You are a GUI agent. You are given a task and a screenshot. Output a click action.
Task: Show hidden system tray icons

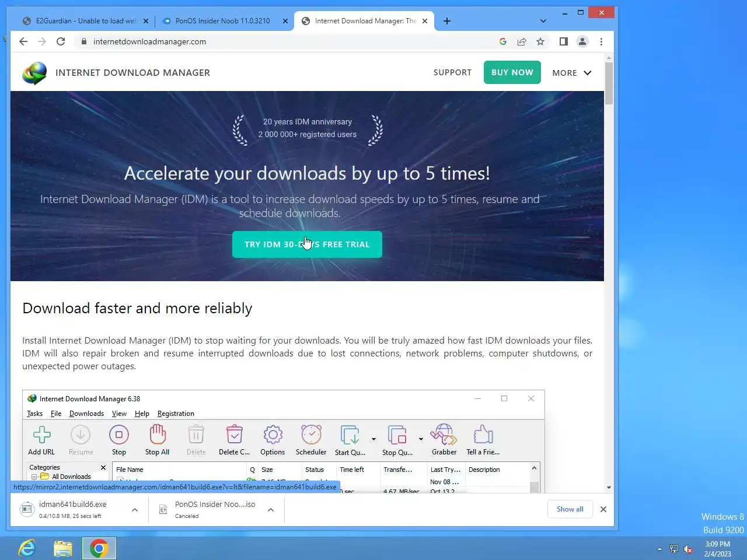[x=659, y=549]
